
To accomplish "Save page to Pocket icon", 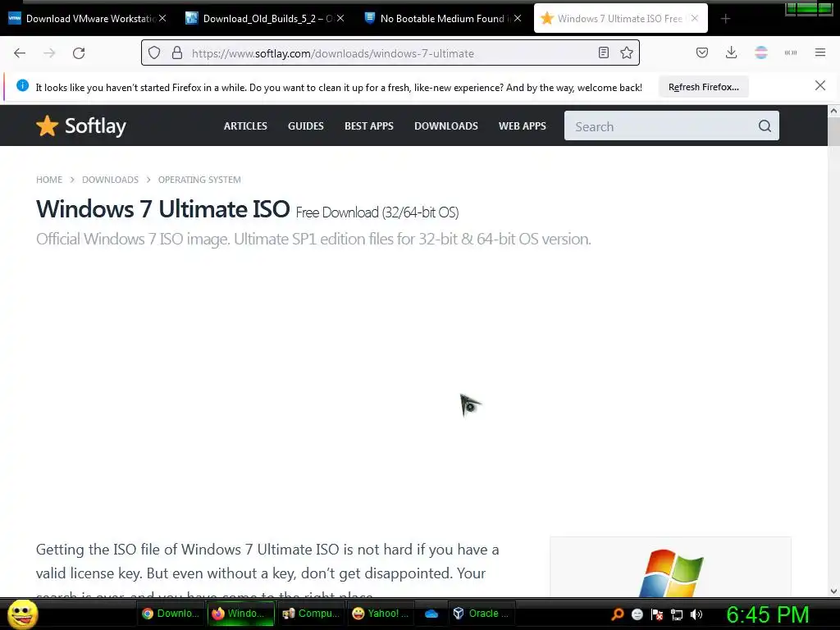I will tap(702, 52).
